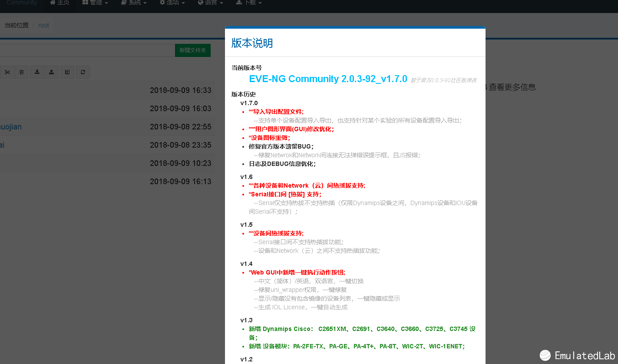Click the v1.7.0 version heading
The image size is (618, 364).
click(x=249, y=103)
